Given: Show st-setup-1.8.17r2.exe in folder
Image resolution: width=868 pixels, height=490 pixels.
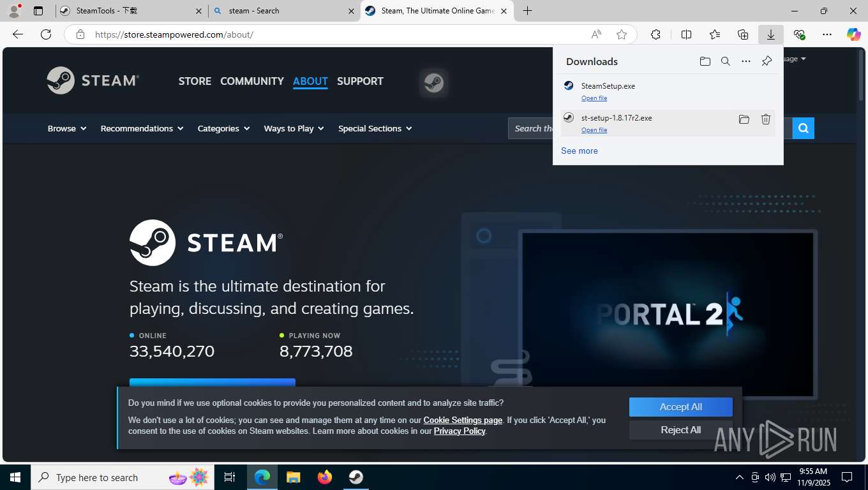Looking at the screenshot, I should click(x=744, y=119).
